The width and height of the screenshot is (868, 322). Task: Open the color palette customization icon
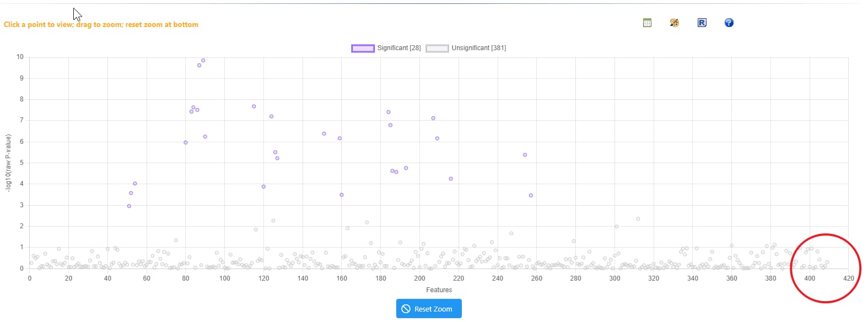pyautogui.click(x=674, y=23)
